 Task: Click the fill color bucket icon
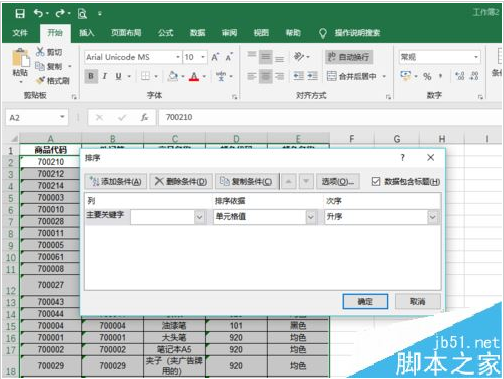point(173,76)
